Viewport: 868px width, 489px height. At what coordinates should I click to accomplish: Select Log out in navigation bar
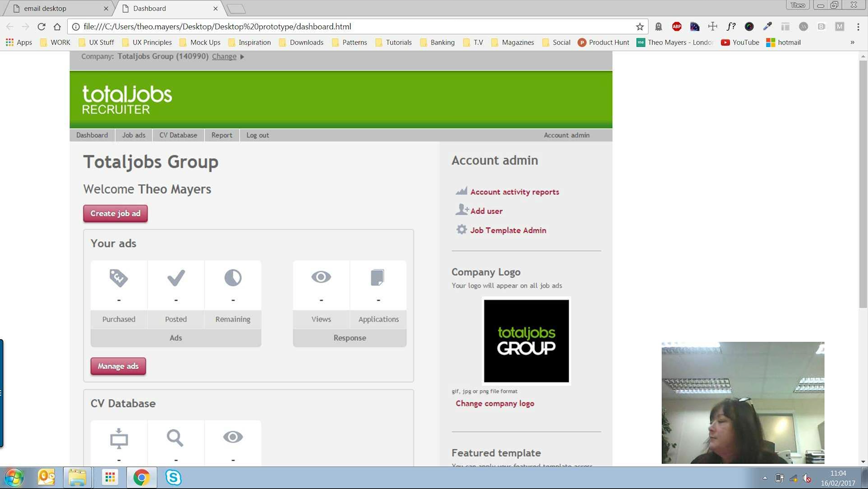257,135
